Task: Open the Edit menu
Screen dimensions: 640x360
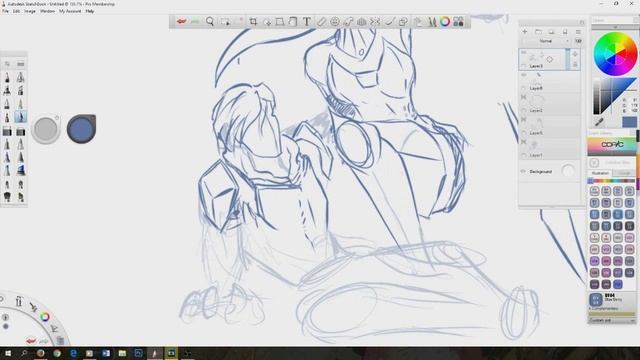Action: [16, 11]
